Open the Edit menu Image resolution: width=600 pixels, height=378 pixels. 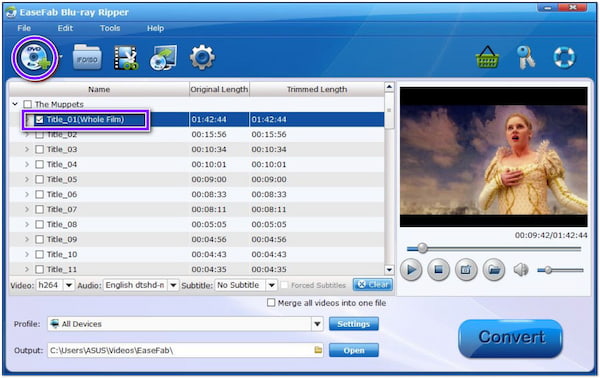point(65,28)
